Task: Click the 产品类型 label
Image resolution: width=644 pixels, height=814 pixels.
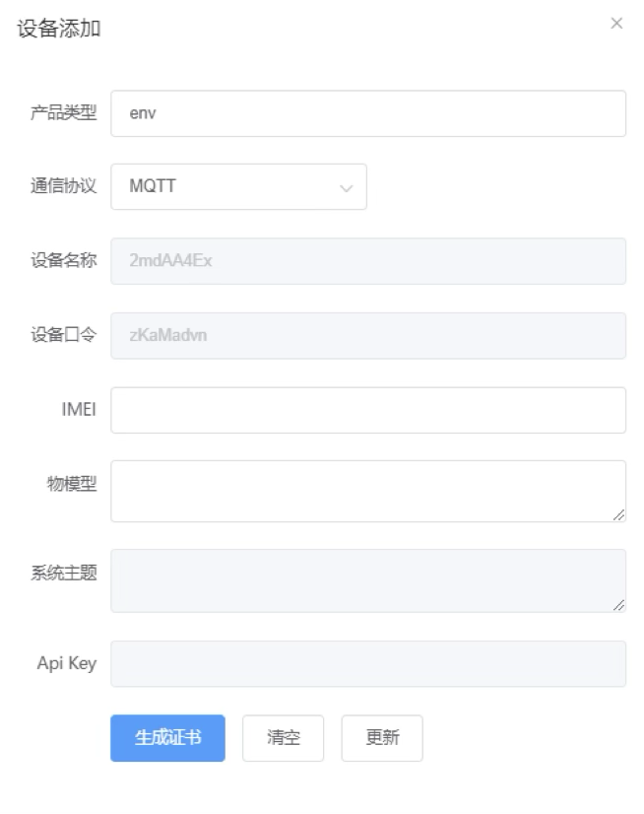Action: 64,113
